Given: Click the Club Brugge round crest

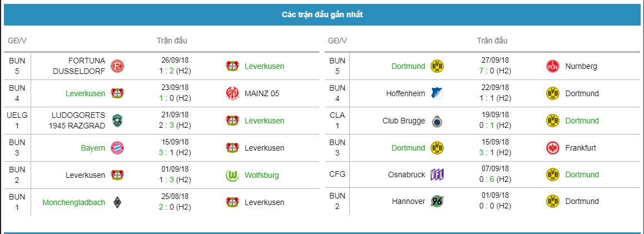Looking at the screenshot, I should point(437,121).
